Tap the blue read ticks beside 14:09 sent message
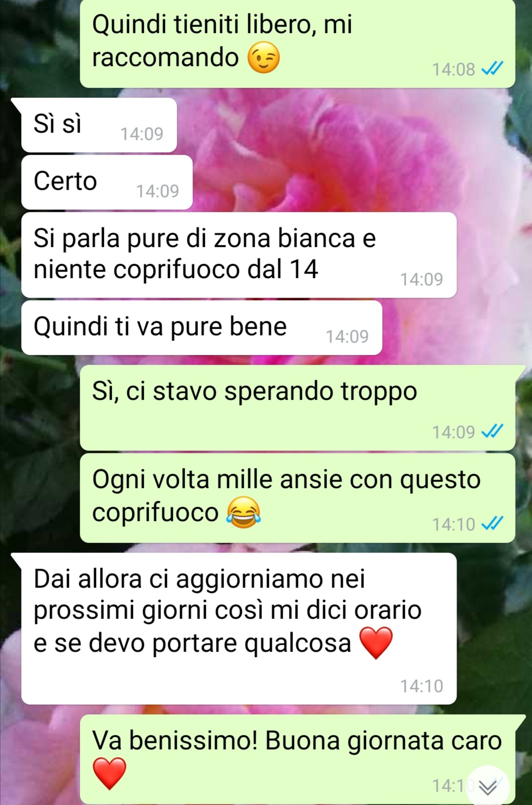Image resolution: width=532 pixels, height=805 pixels. [x=492, y=431]
